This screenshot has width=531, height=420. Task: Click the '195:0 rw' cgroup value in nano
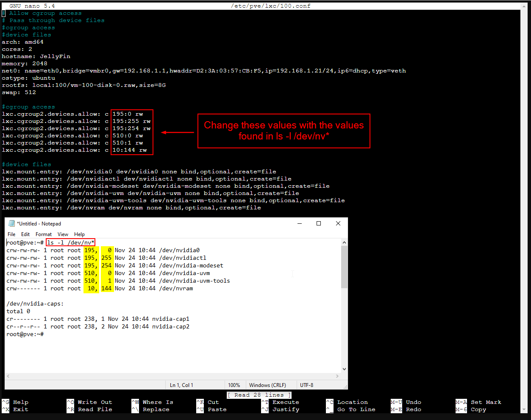128,114
